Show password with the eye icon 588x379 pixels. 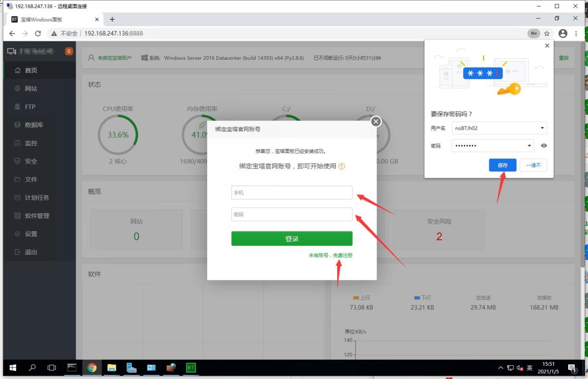click(544, 146)
